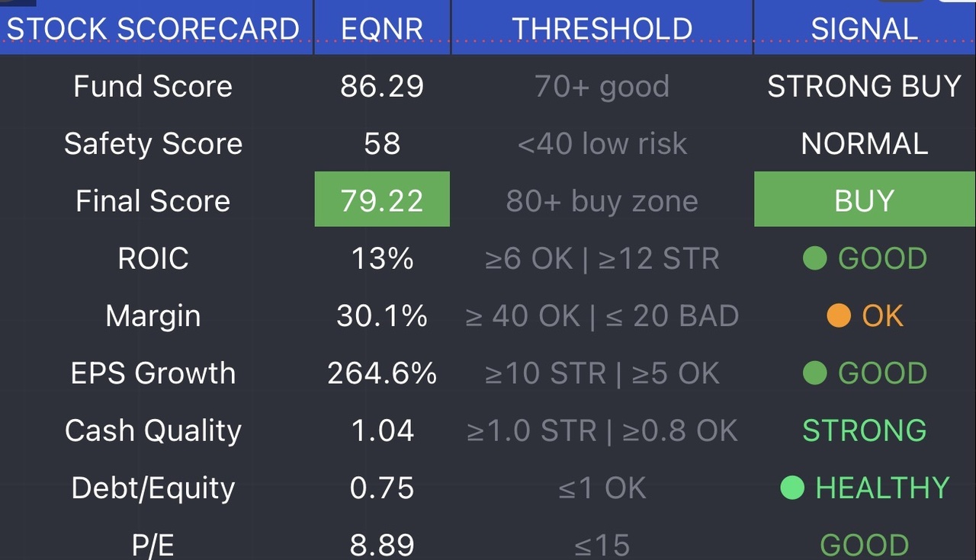Select the EQNR ticker column header

coord(382,27)
